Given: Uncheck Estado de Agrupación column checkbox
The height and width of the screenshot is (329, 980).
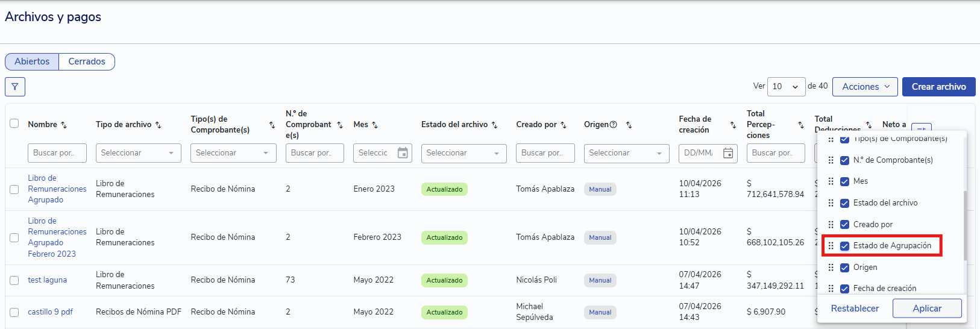Looking at the screenshot, I should coord(844,246).
